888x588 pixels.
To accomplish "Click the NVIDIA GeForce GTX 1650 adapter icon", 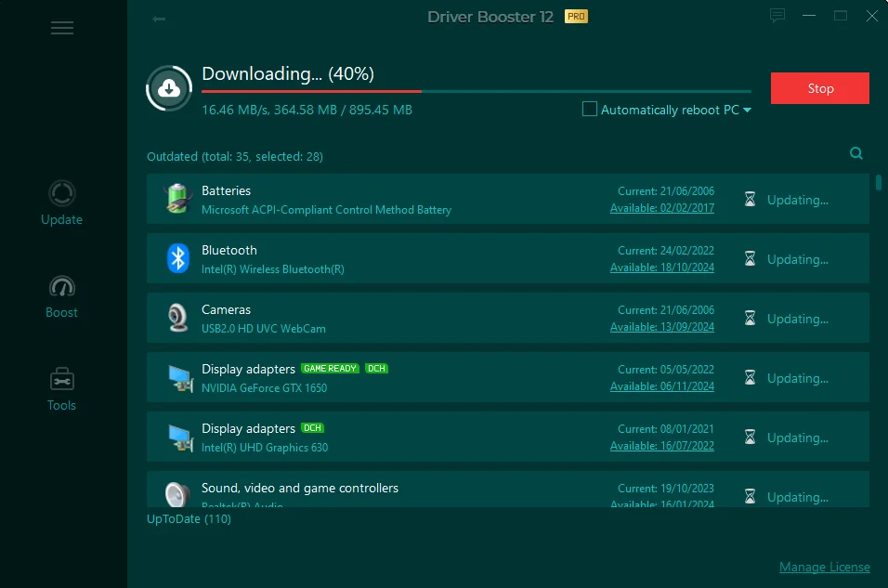I will tap(180, 378).
